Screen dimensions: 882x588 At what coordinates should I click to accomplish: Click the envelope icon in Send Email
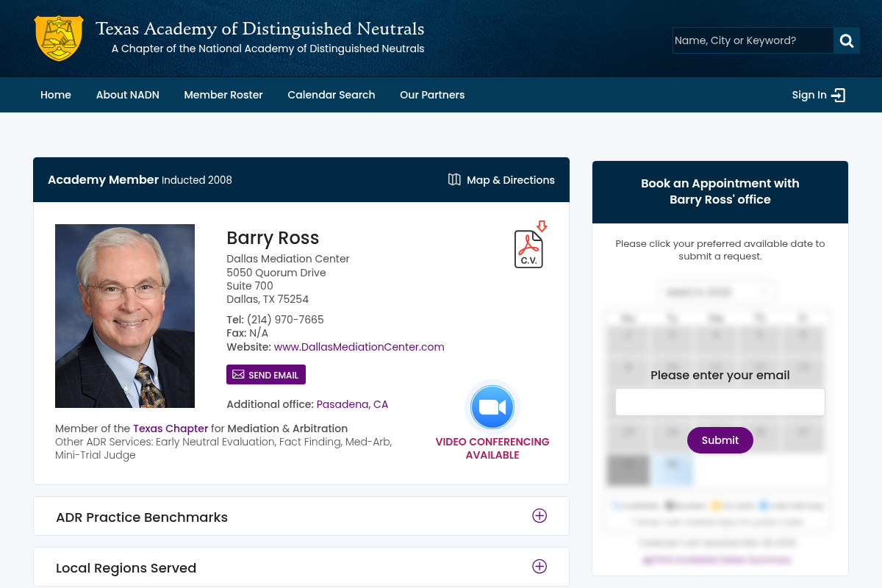click(x=238, y=375)
